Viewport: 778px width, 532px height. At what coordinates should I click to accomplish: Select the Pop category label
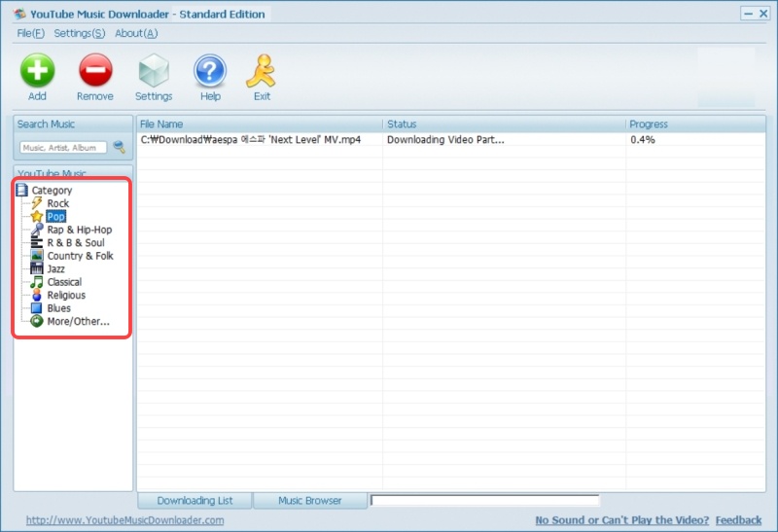[55, 216]
